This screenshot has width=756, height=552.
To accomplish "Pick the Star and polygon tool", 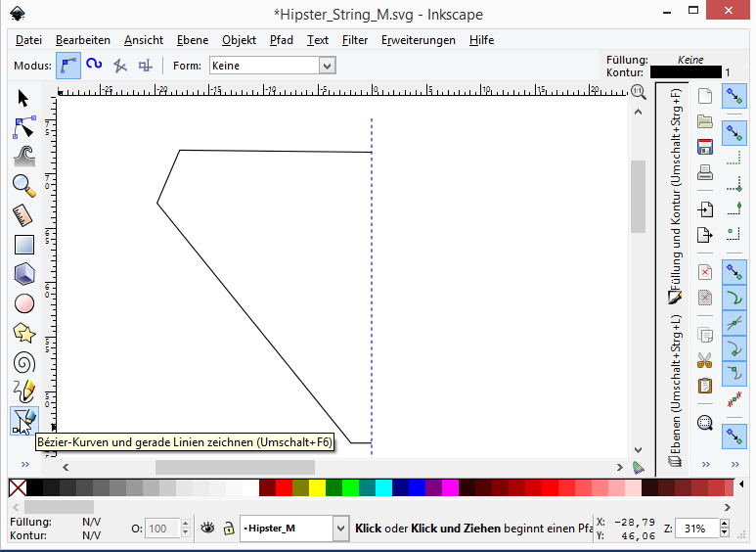I will click(23, 333).
